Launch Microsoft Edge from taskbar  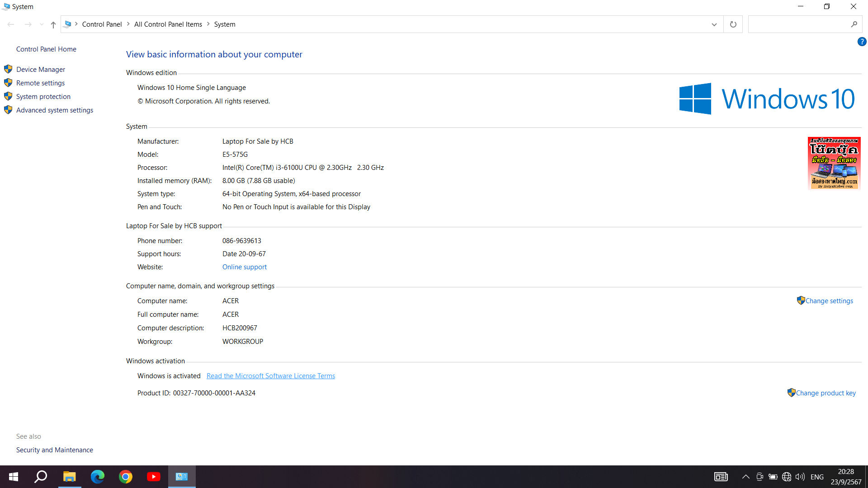98,477
